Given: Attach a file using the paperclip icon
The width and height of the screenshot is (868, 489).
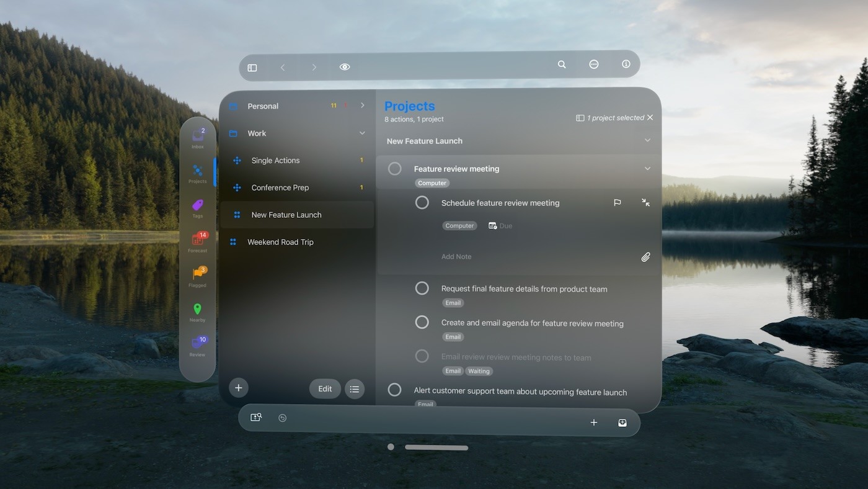Looking at the screenshot, I should coord(645,256).
